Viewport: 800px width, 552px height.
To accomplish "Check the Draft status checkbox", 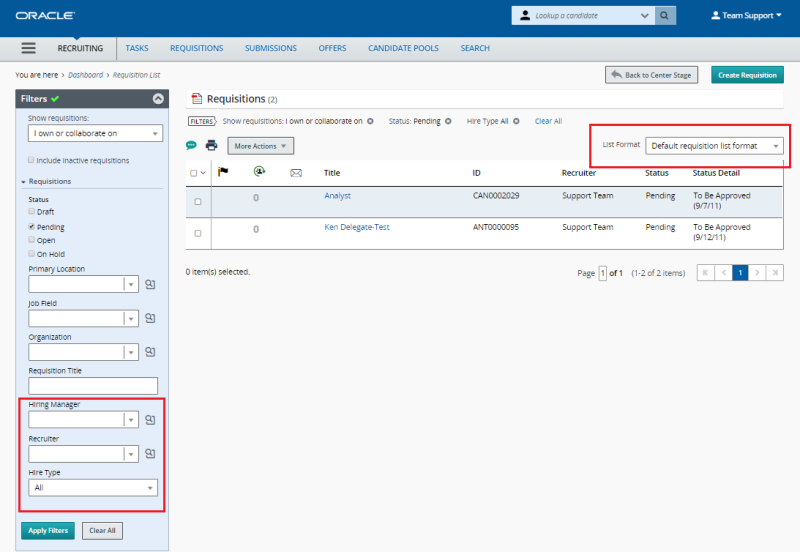I will (32, 212).
